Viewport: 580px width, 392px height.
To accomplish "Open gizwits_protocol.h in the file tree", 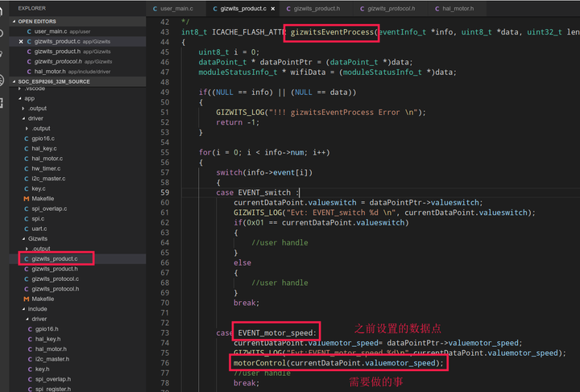I will pos(55,289).
